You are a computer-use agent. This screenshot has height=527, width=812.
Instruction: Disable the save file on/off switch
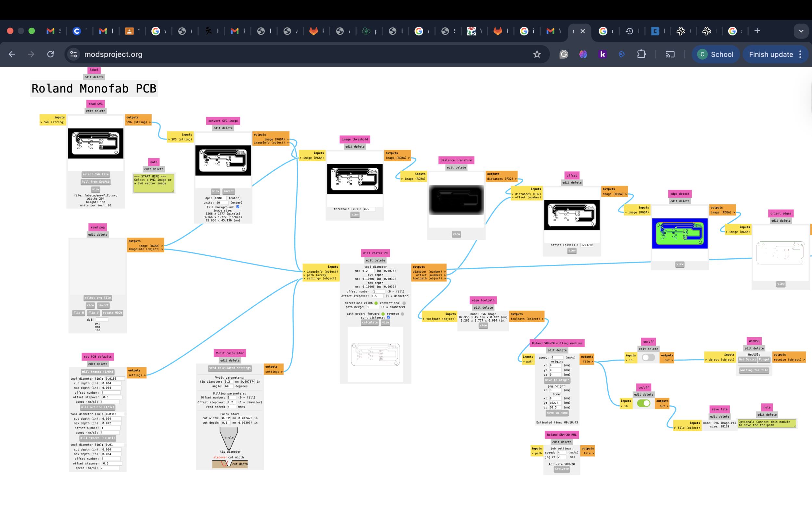coord(643,403)
